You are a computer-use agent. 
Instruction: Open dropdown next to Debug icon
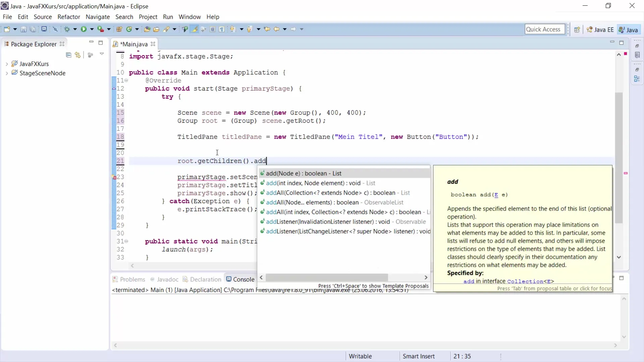(75, 29)
